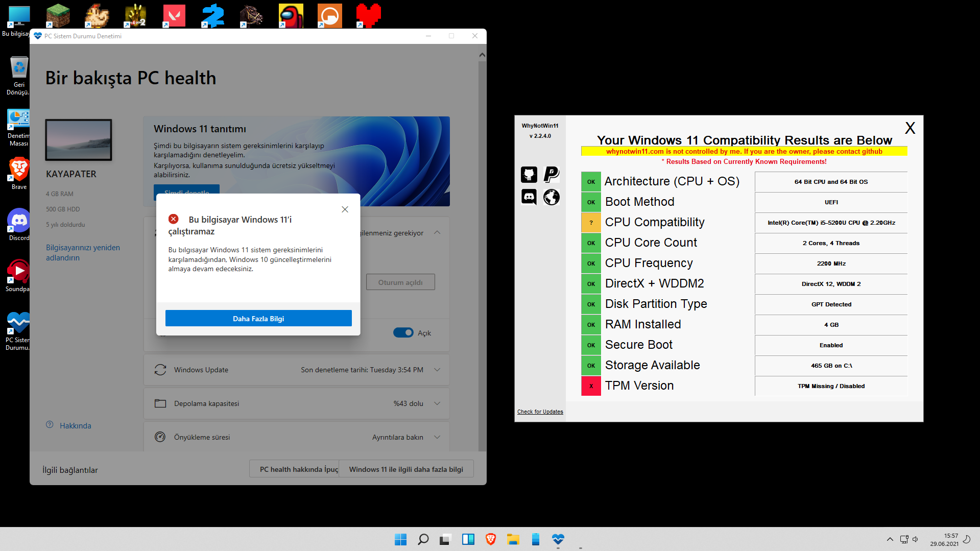The image size is (980, 551).
Task: Click the scrollbar up arrow in PC Health
Action: tap(482, 55)
